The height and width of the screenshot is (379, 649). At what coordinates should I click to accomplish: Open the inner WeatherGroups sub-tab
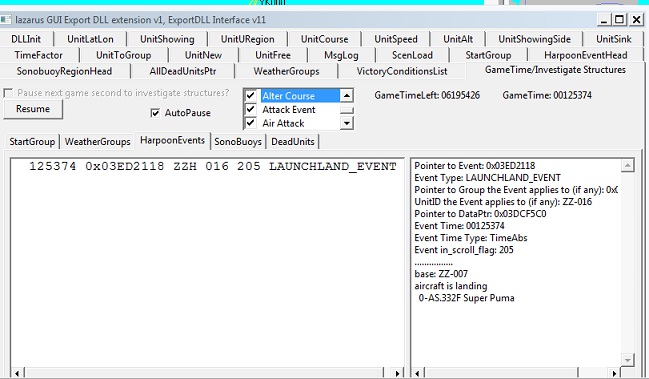98,142
